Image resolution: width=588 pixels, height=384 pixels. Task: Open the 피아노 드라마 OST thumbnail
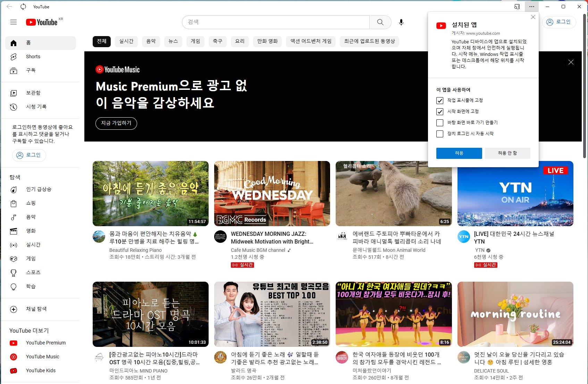[151, 314]
